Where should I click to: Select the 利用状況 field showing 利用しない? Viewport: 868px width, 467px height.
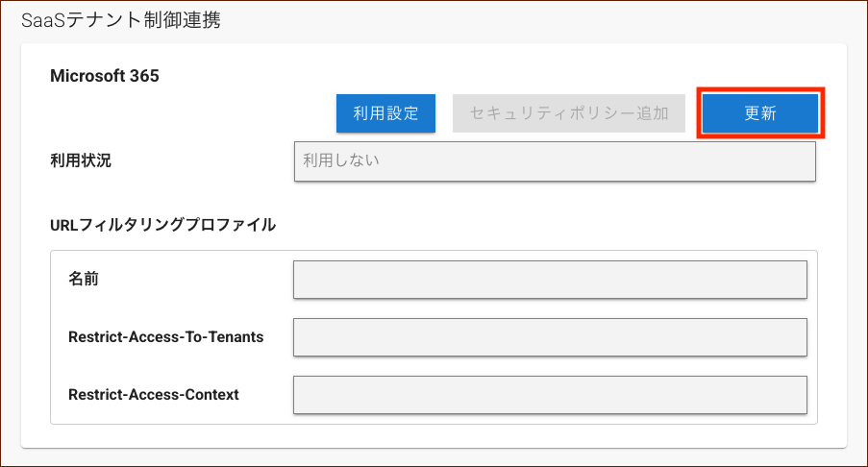[x=555, y=161]
